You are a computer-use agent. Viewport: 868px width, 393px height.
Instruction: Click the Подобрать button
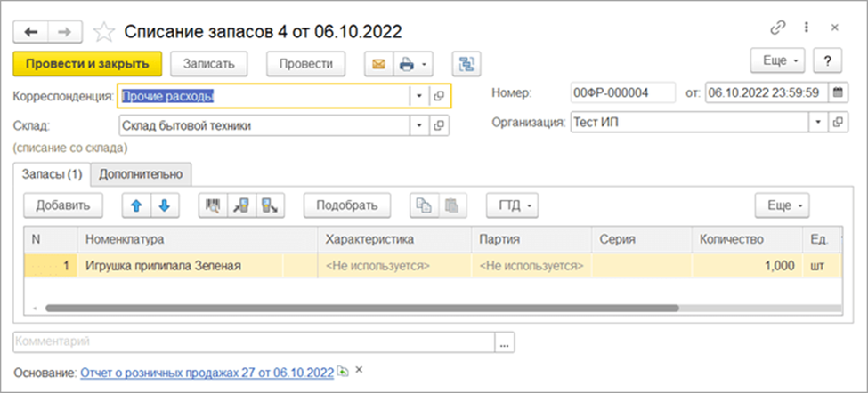click(x=347, y=205)
